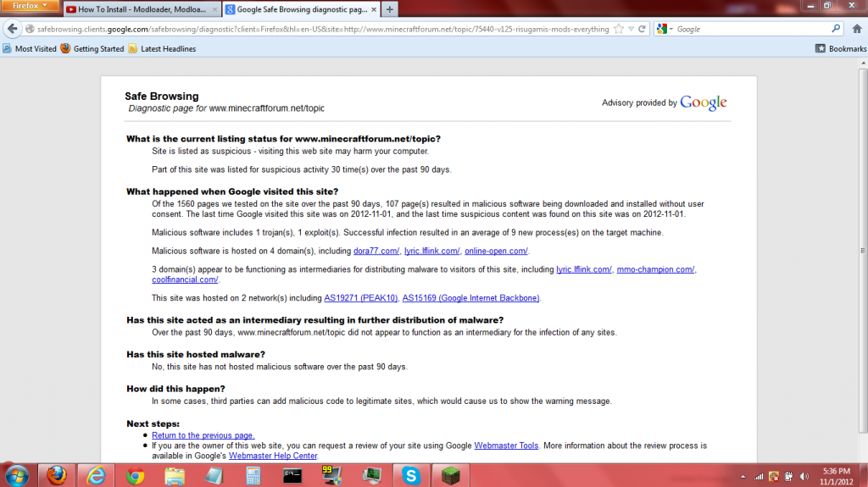Select the Google Safe Browsing diagnostic tab
The width and height of the screenshot is (868, 487).
click(x=302, y=9)
